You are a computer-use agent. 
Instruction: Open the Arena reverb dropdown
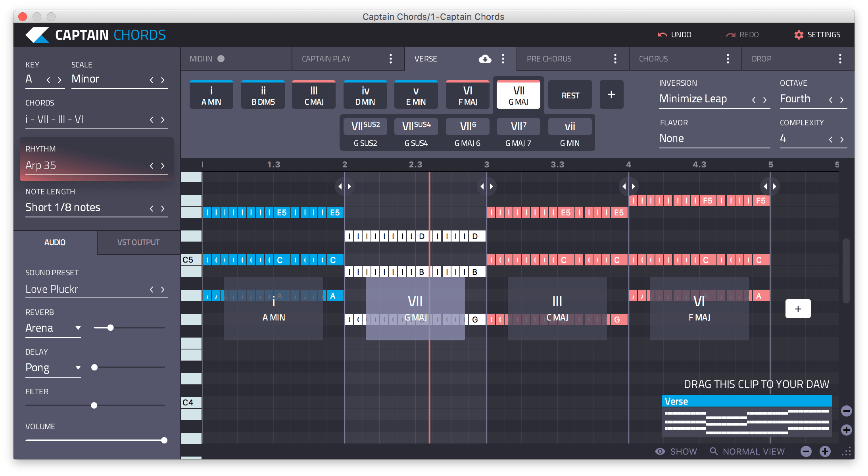tap(78, 328)
